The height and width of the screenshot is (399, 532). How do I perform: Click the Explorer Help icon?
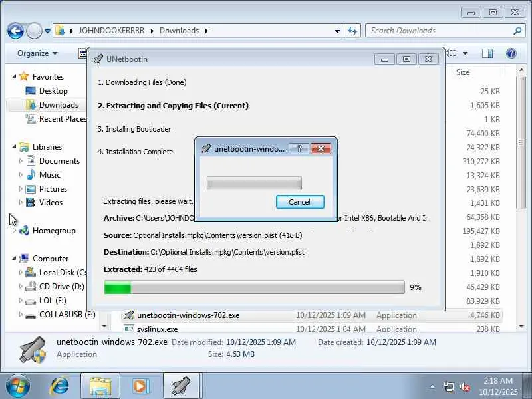tap(511, 53)
